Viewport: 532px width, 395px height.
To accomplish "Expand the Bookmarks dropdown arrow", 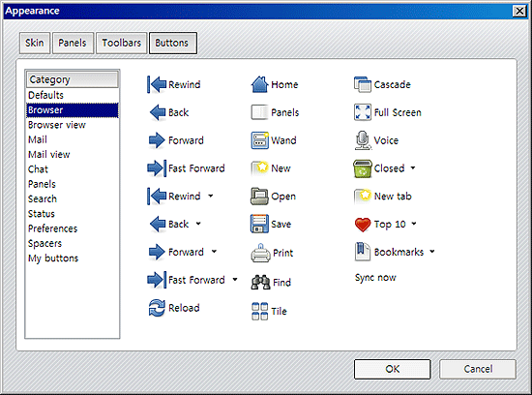I will [x=432, y=252].
